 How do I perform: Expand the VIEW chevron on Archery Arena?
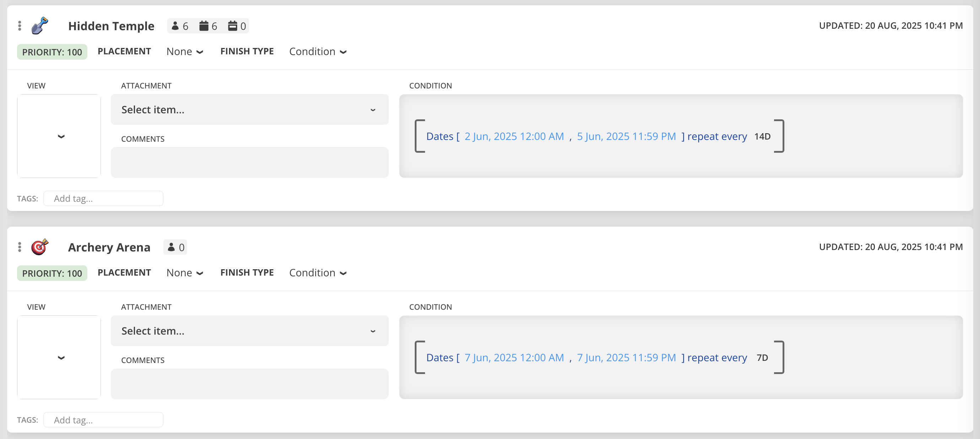click(60, 358)
